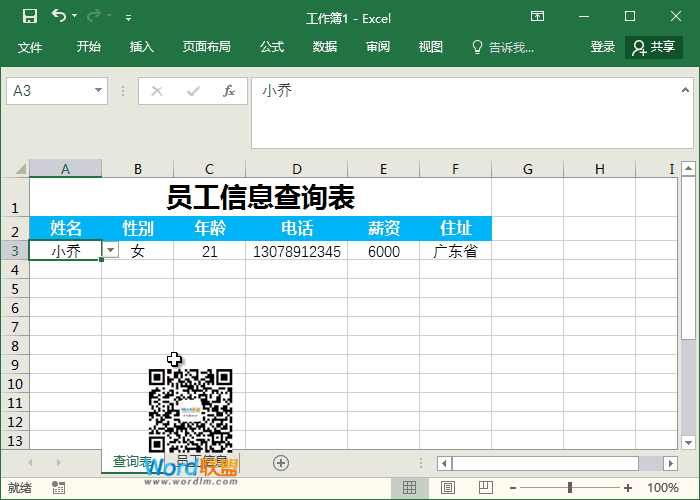
Task: Collapse the formula bar with the chevron
Action: pos(685,91)
